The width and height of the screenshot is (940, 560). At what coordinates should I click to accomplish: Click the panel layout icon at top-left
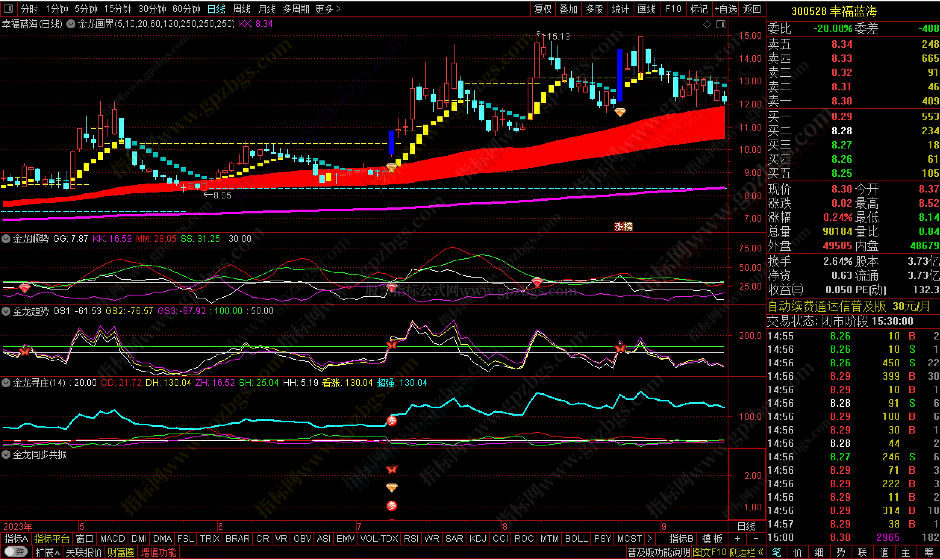(x=8, y=8)
